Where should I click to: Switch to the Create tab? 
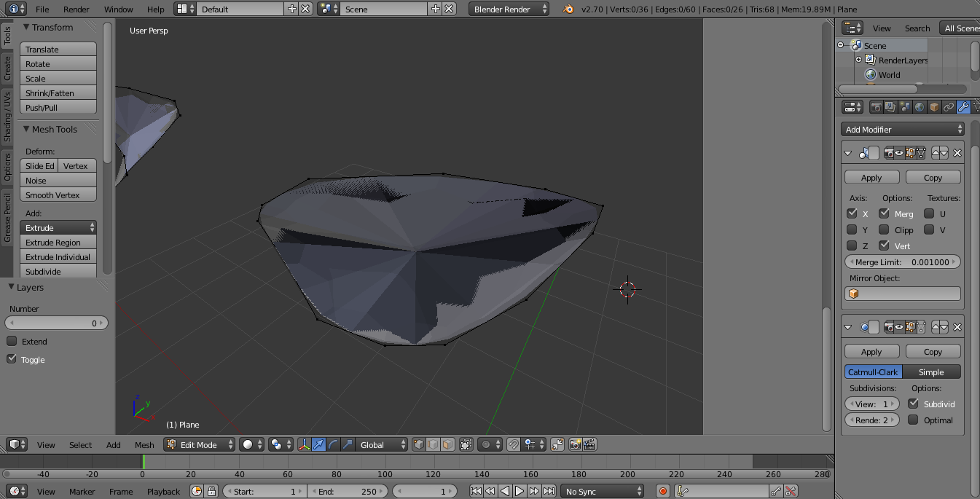click(7, 68)
